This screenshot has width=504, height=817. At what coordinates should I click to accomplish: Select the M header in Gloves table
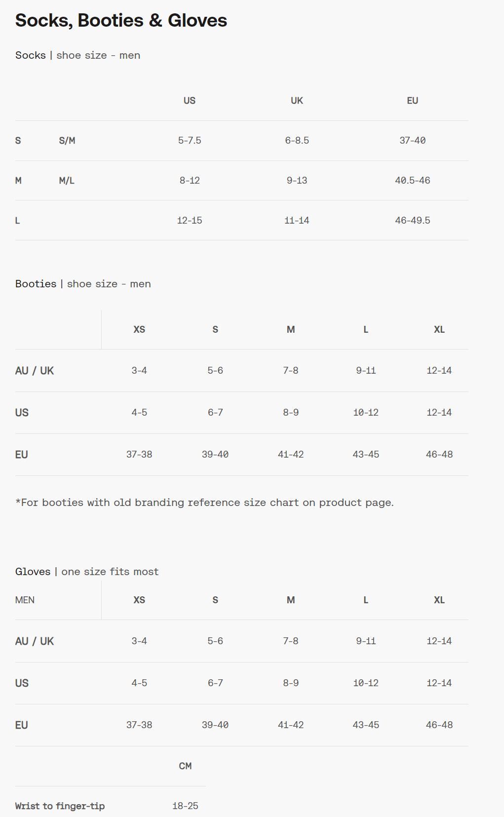pos(291,600)
